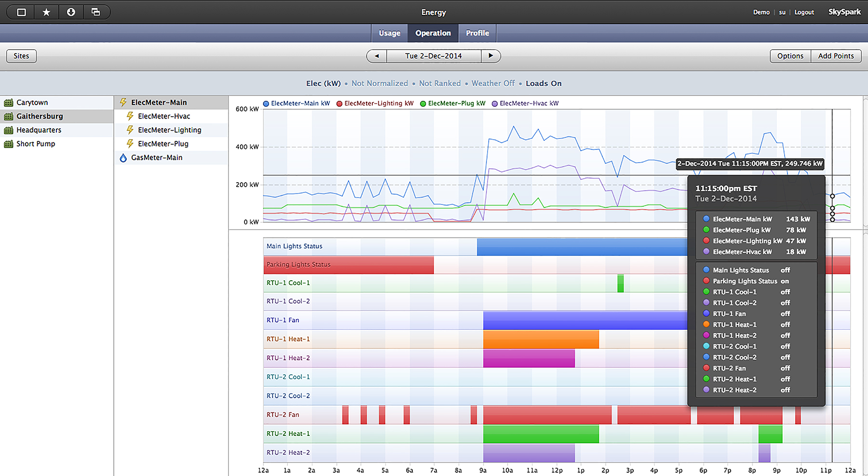Open the date picker showing Tue 2-Dec-2014
This screenshot has width=868, height=476.
tap(433, 56)
